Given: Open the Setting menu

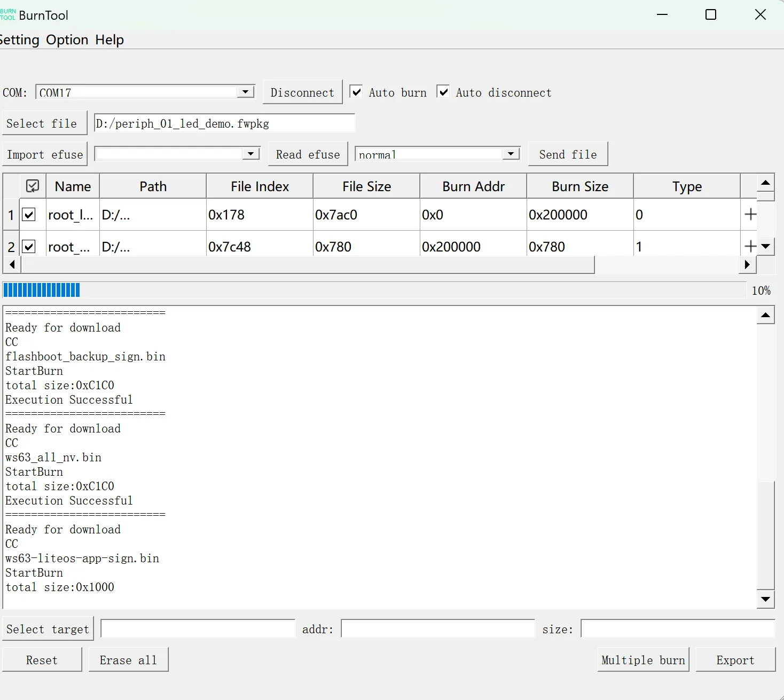Looking at the screenshot, I should [x=19, y=40].
